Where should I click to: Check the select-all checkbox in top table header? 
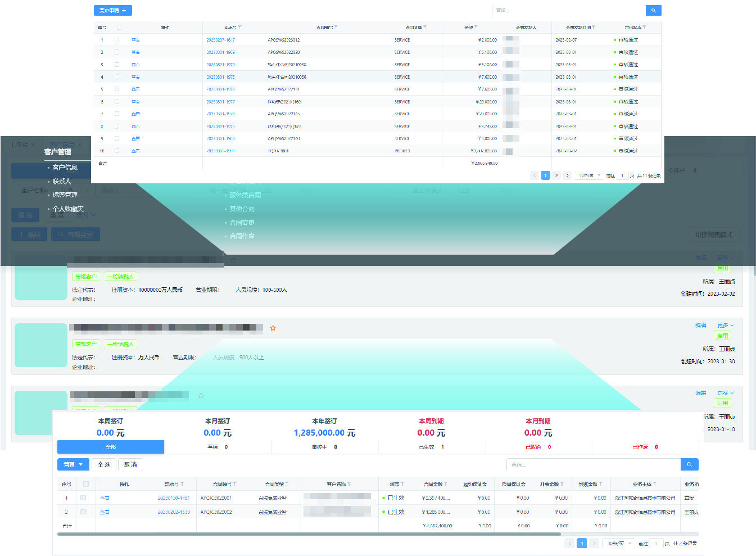pyautogui.click(x=119, y=27)
